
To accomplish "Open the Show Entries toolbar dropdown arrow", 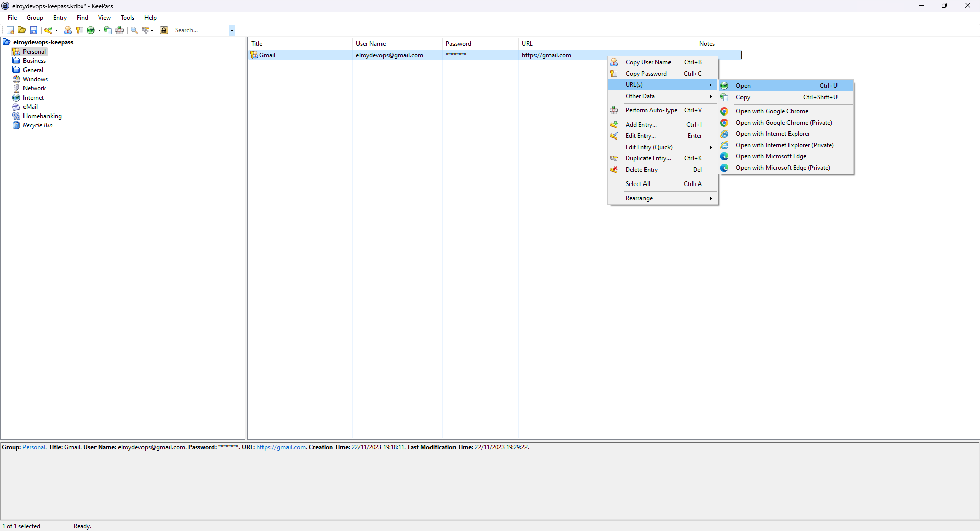I will (x=152, y=30).
